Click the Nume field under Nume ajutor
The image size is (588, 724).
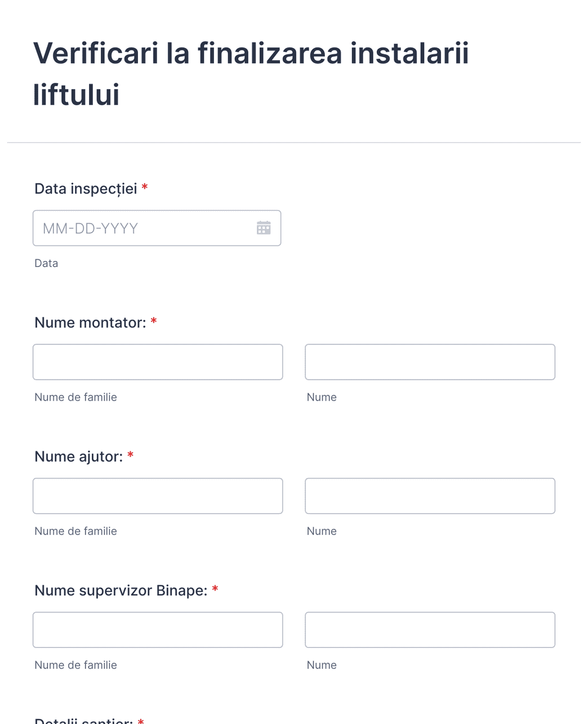click(430, 496)
